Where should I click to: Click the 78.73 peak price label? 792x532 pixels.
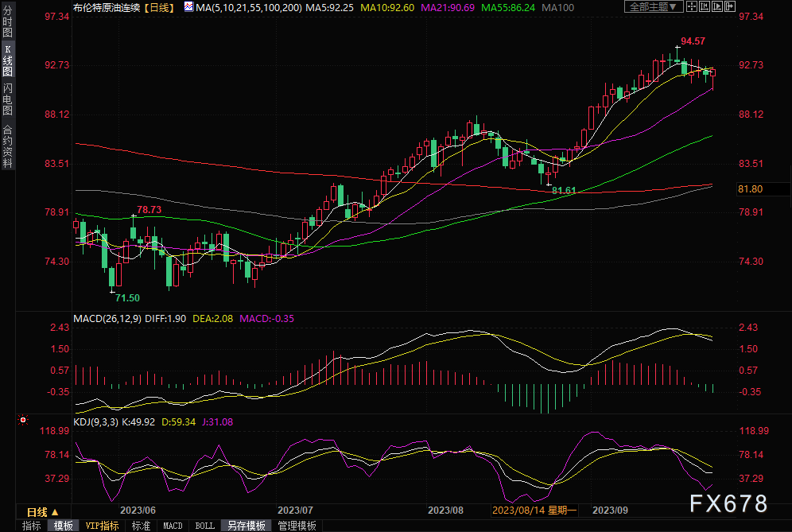coord(149,210)
